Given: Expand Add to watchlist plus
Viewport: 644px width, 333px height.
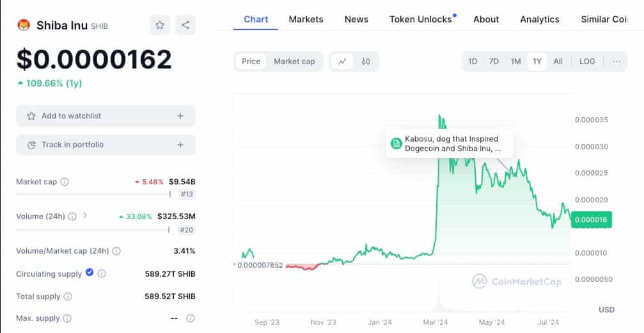Looking at the screenshot, I should point(180,116).
